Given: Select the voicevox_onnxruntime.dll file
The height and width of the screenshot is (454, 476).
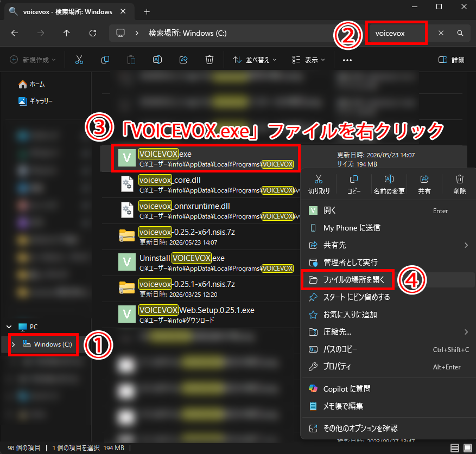Looking at the screenshot, I should click(x=200, y=211).
